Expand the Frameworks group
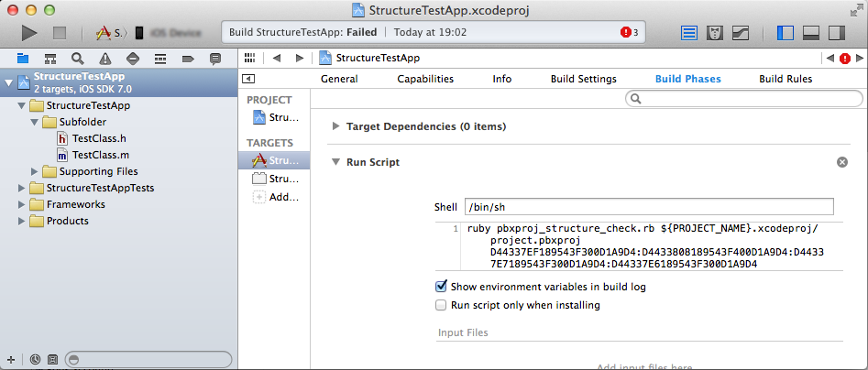The height and width of the screenshot is (370, 868). click(22, 204)
